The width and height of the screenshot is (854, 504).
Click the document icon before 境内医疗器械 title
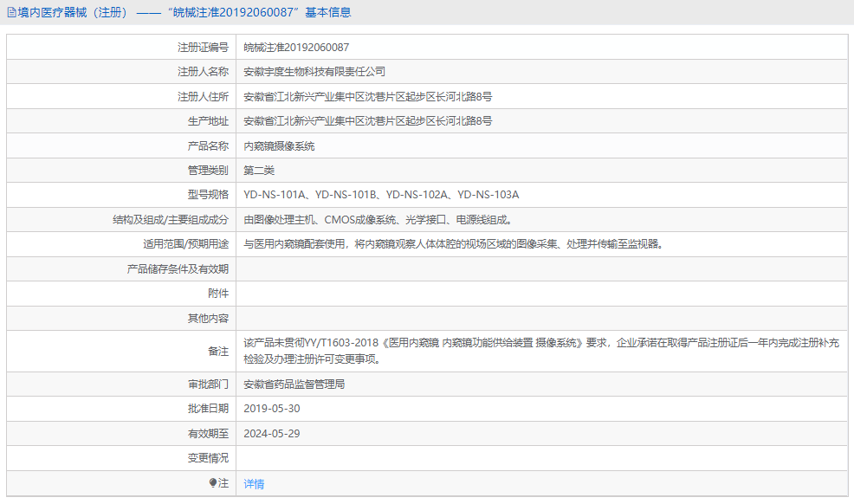coord(11,12)
